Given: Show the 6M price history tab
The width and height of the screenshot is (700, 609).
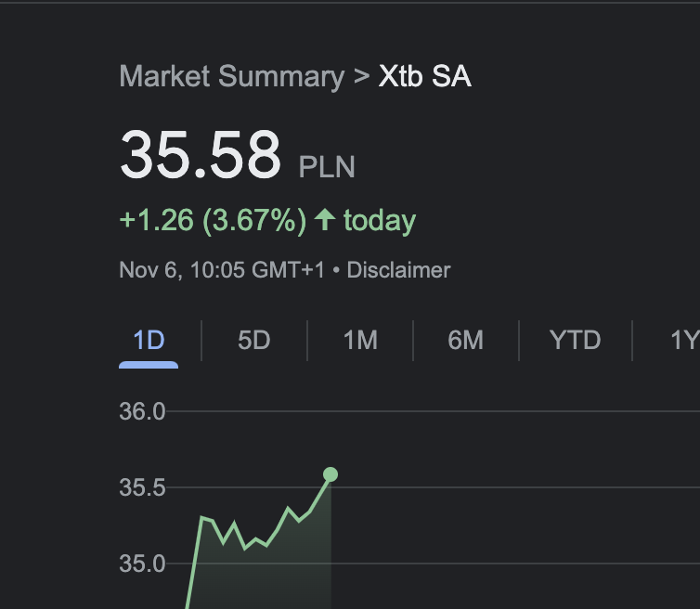Looking at the screenshot, I should (x=465, y=341).
